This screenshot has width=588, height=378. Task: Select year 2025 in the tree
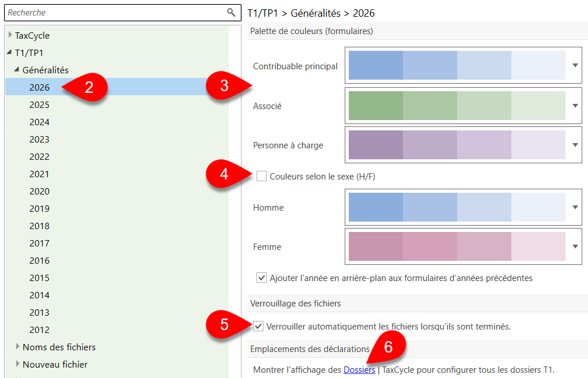point(39,104)
